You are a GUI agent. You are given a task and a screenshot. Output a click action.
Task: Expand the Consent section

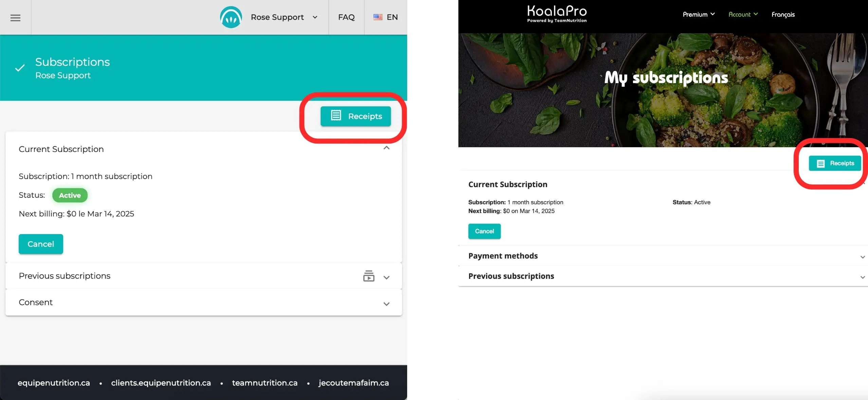[x=386, y=304]
